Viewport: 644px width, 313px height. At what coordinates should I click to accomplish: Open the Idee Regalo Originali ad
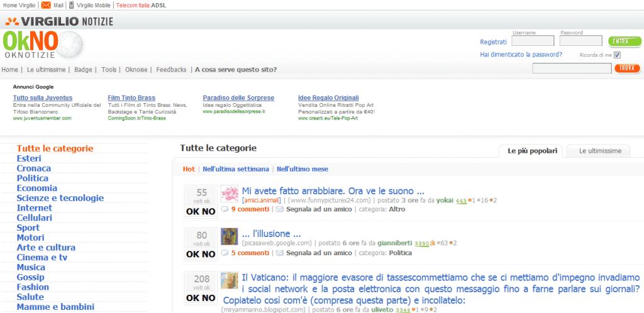pyautogui.click(x=328, y=97)
